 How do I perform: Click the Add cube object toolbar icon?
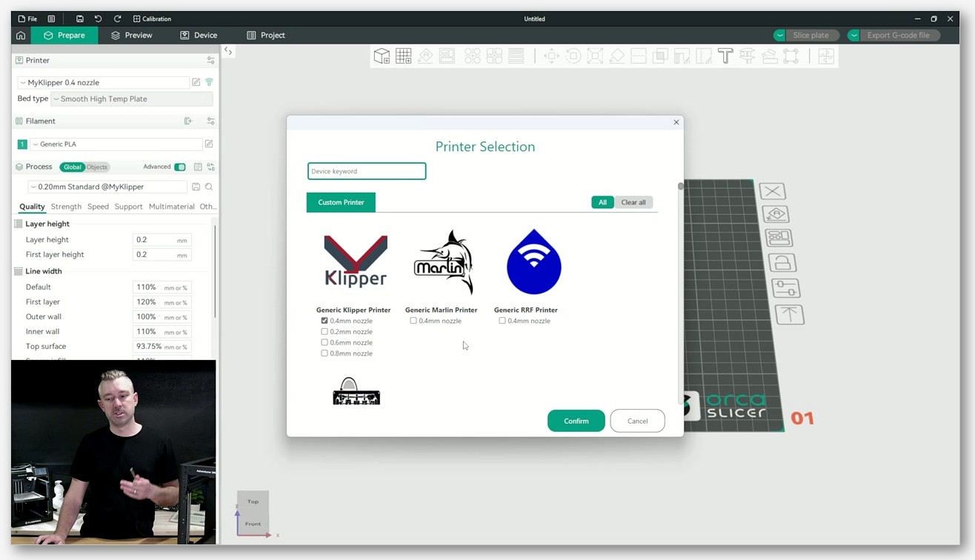pos(382,56)
